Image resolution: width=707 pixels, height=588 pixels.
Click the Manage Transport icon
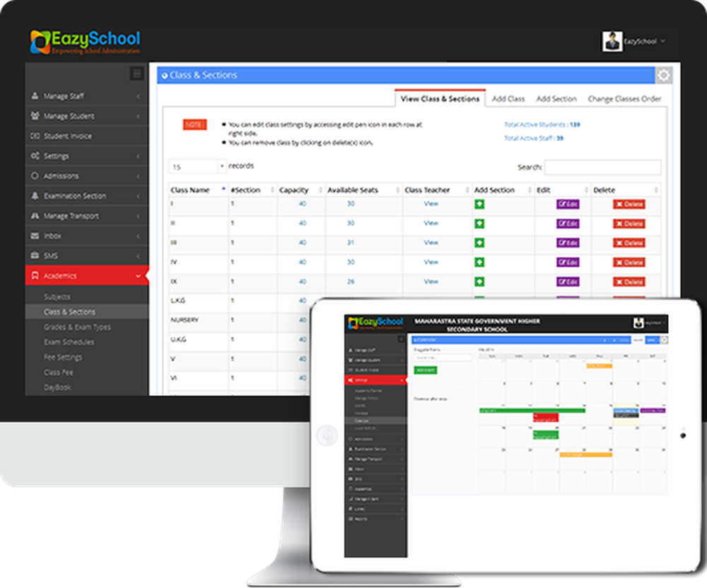tap(35, 216)
